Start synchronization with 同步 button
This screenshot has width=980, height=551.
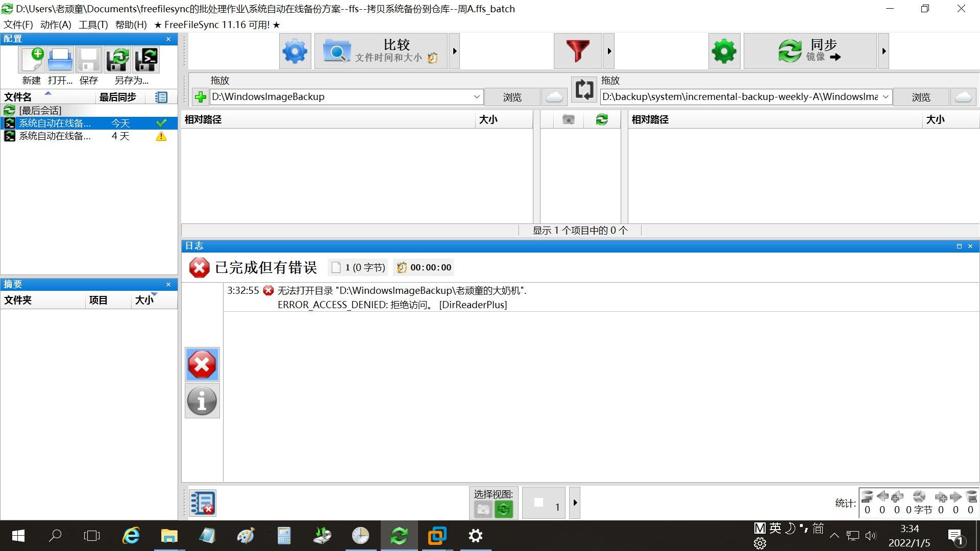point(810,51)
